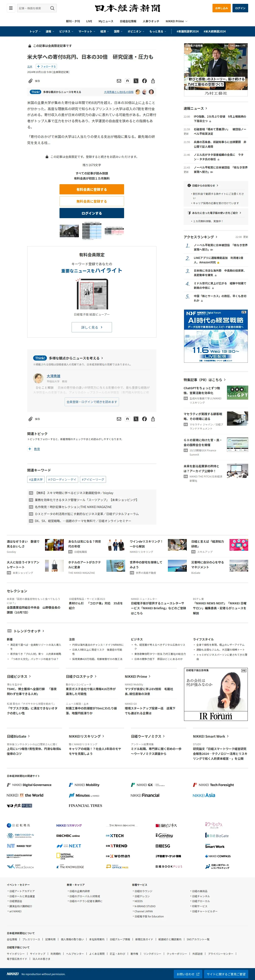Image resolution: width=255 pixels, height=980 pixels.
Task: Click お問い合わせ button in footer
Action: coord(188,974)
